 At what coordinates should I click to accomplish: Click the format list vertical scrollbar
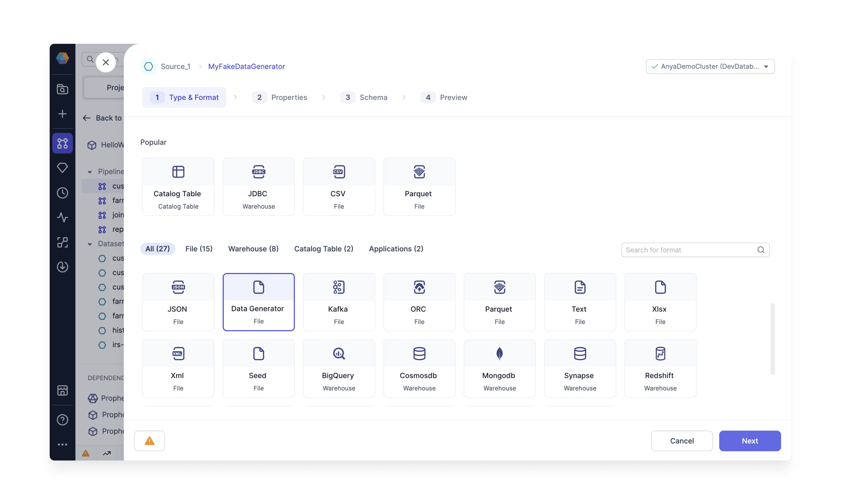pos(772,339)
